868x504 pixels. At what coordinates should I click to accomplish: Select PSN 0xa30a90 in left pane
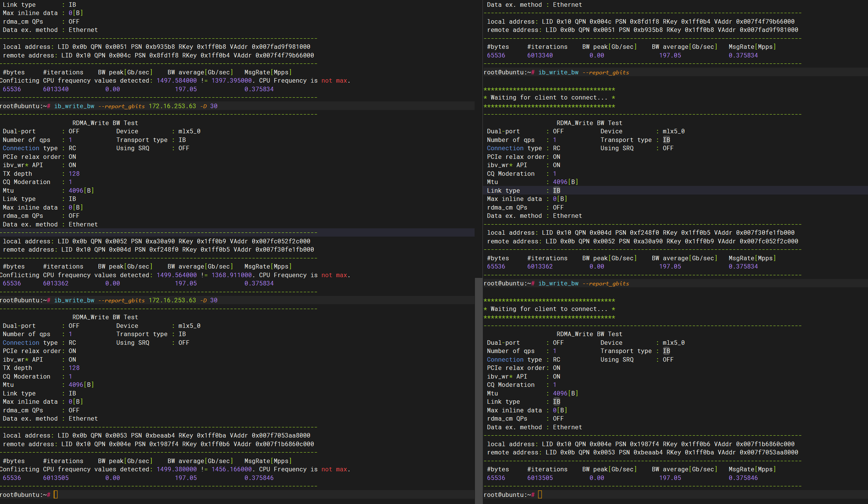[160, 241]
